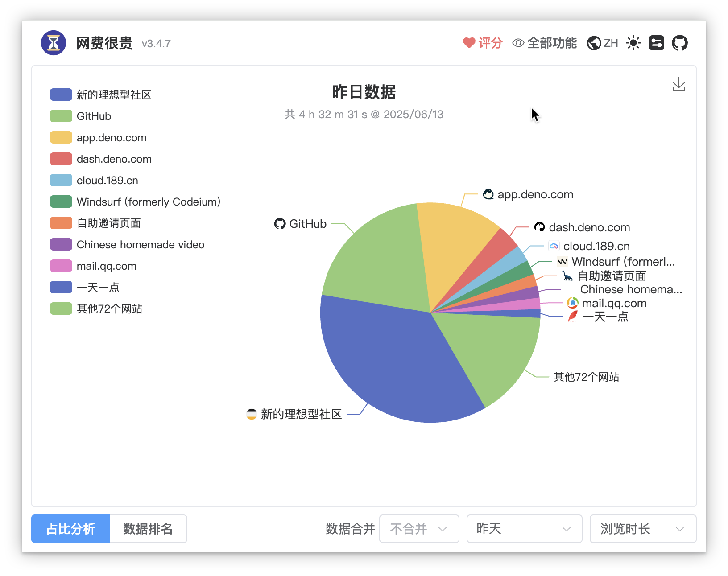The image size is (728, 576).
Task: Click the v3.4.7 version text
Action: tap(156, 44)
